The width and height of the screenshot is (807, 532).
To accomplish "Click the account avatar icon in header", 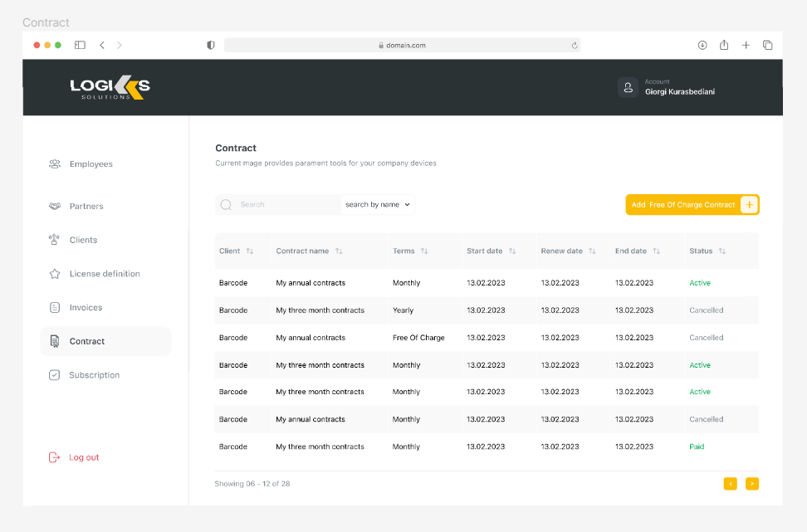I will click(x=628, y=88).
